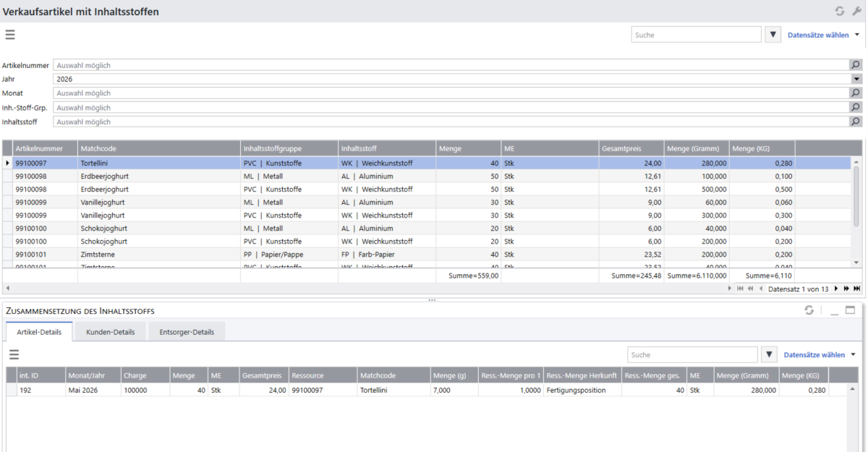
Task: Click the top filter funnel icon
Action: tap(773, 35)
